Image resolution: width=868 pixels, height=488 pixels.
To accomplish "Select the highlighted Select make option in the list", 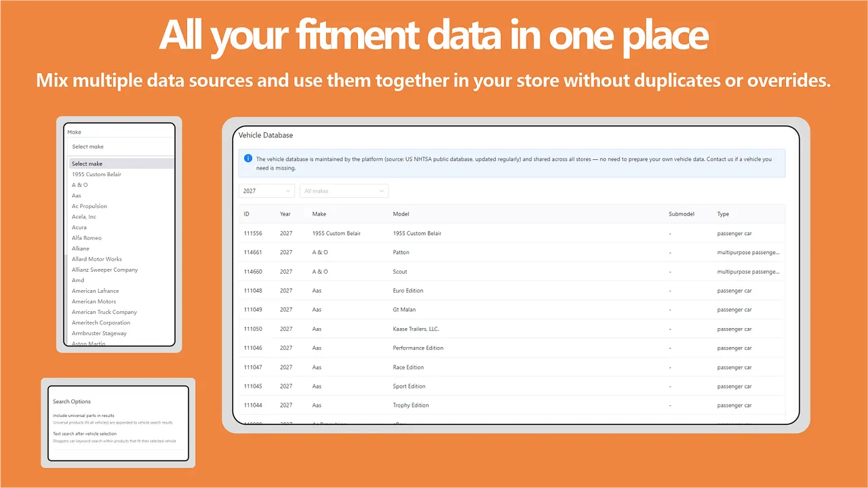I will [x=121, y=163].
